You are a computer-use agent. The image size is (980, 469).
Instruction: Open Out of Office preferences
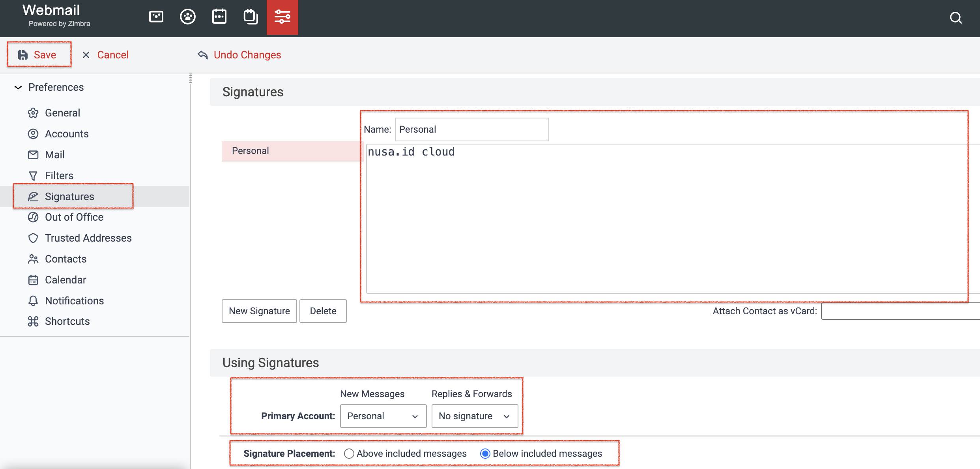74,217
